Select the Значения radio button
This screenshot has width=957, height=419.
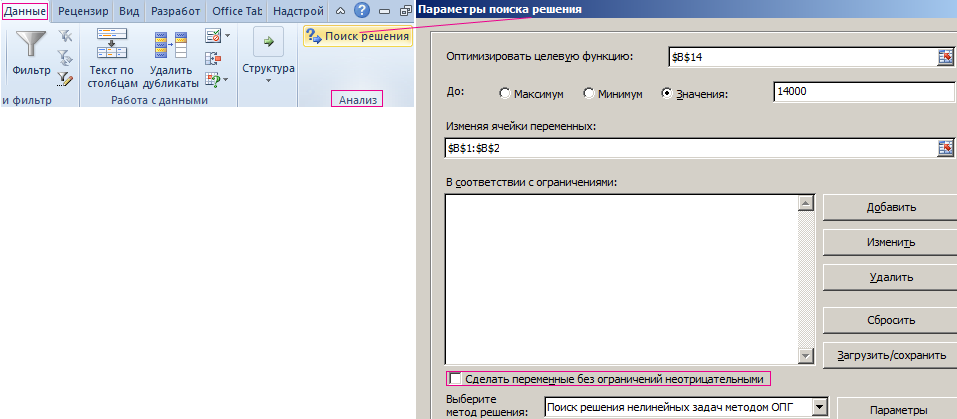pos(666,93)
